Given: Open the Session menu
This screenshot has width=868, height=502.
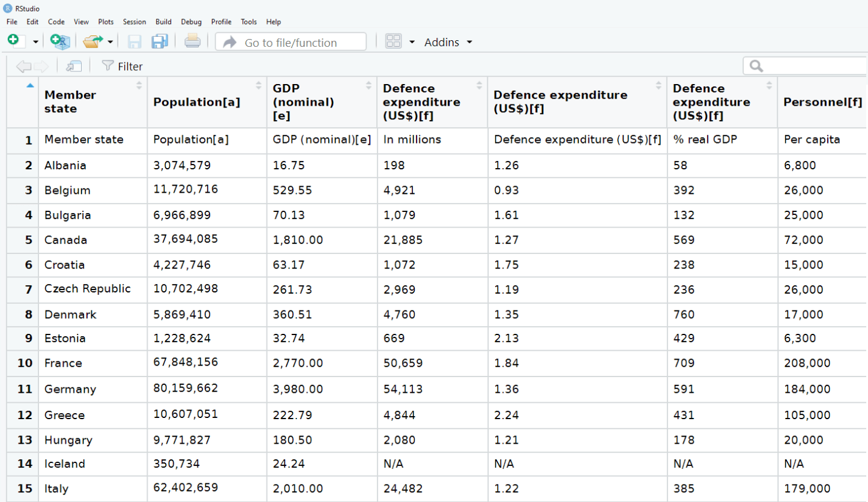Looking at the screenshot, I should 134,22.
